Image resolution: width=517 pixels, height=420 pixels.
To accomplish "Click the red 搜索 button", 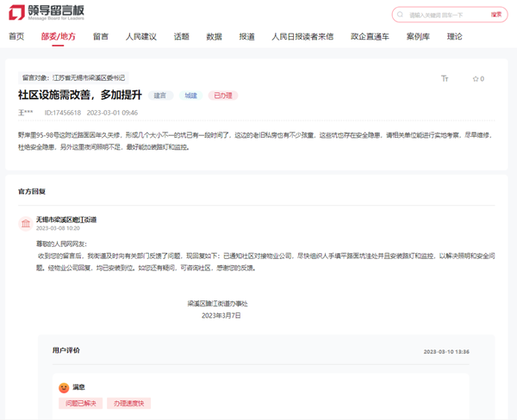I will pos(496,15).
